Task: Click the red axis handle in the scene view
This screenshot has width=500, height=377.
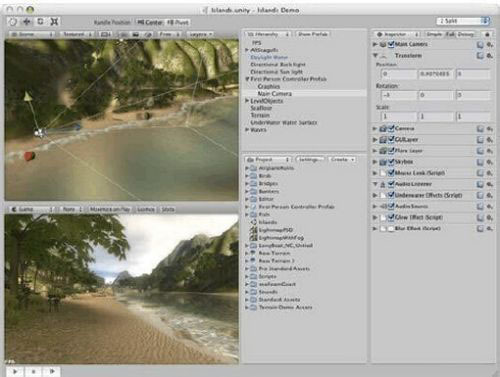Action: point(29,156)
